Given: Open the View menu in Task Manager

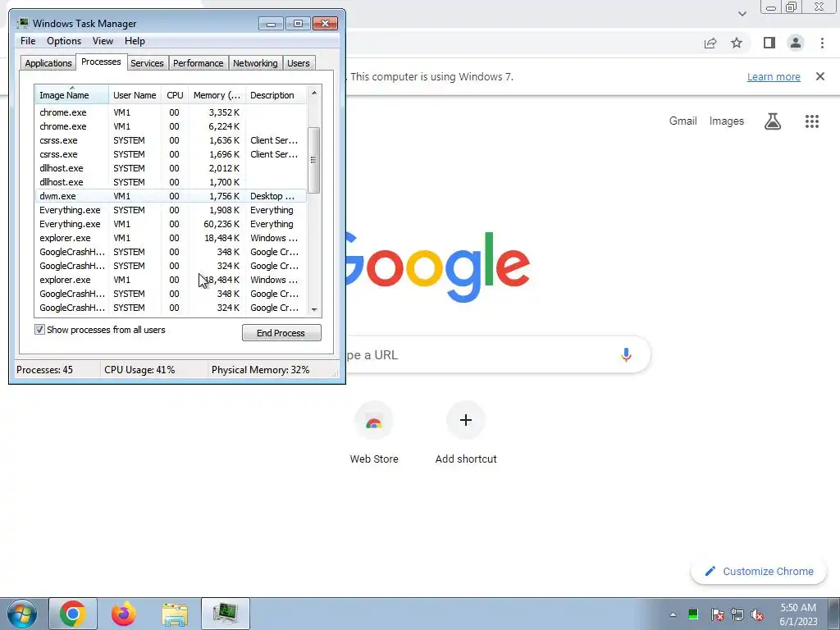Looking at the screenshot, I should click(x=103, y=41).
